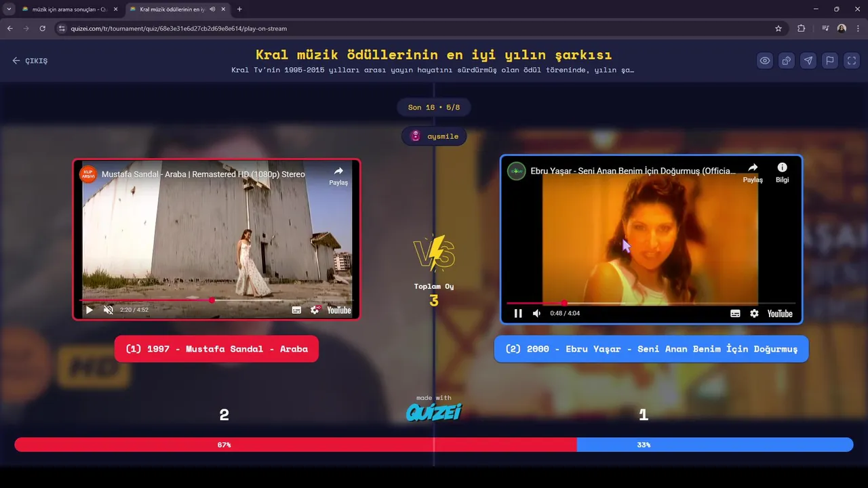868x488 pixels.
Task: Close the Kral müzik ödülleri tab
Action: 223,9
